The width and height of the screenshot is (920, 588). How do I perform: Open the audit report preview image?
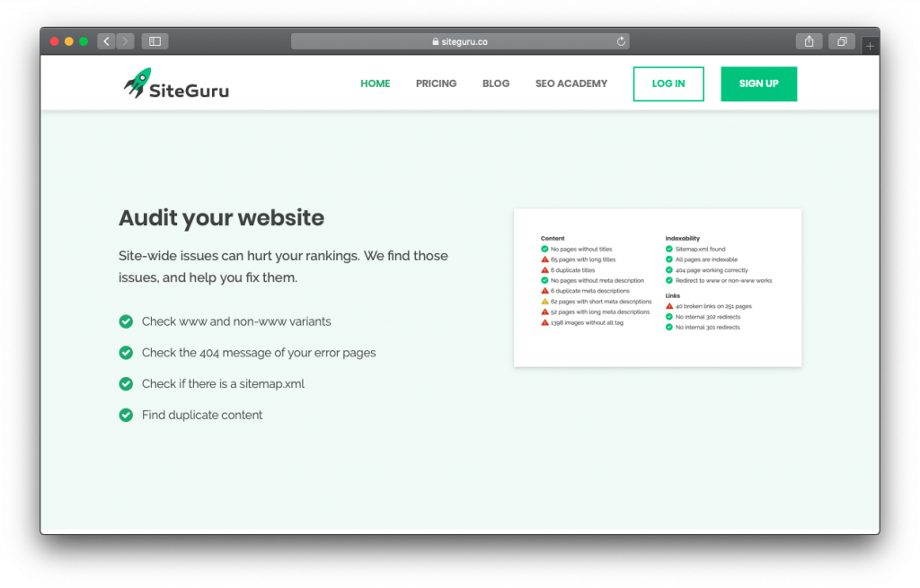pyautogui.click(x=658, y=288)
